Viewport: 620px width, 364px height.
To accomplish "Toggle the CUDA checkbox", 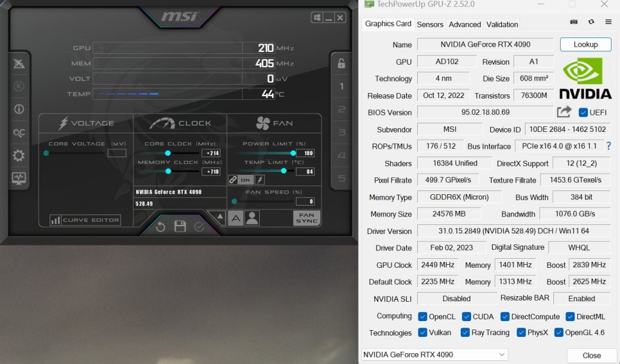I will point(467,317).
